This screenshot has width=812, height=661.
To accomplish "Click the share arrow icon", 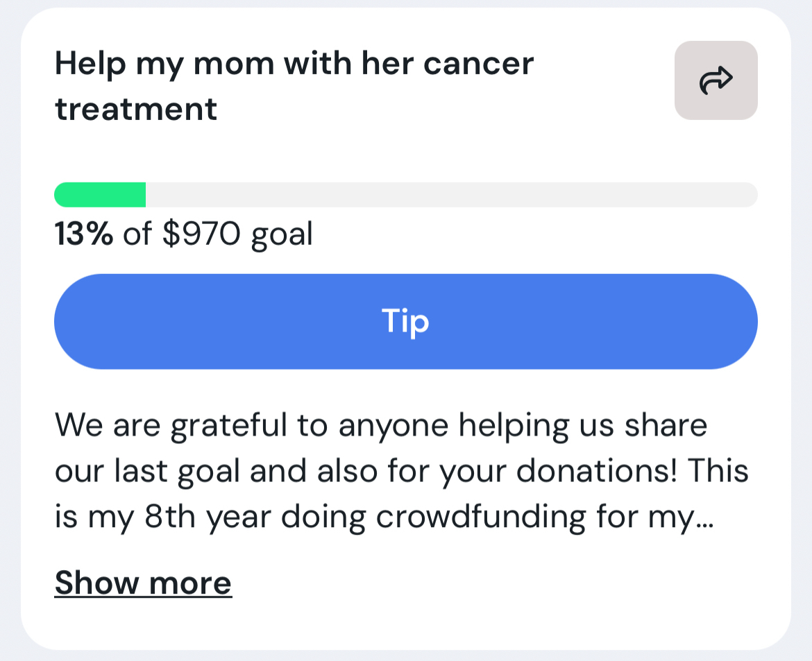I will (716, 80).
